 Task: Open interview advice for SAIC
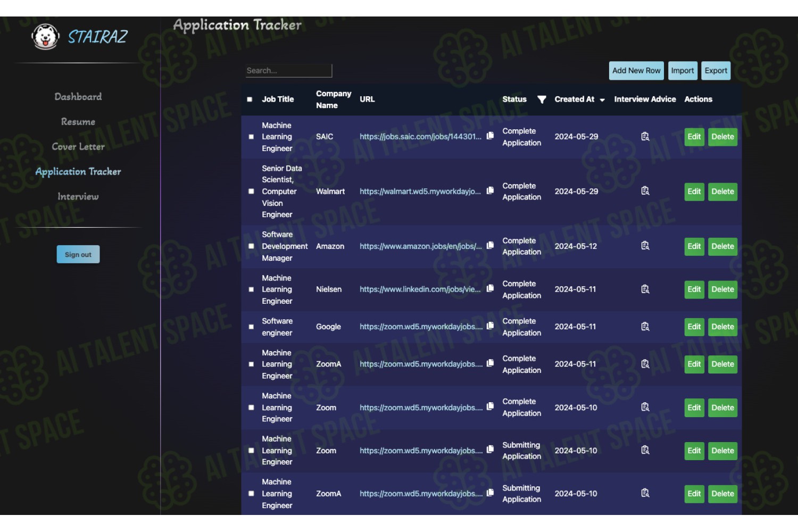[x=645, y=137]
